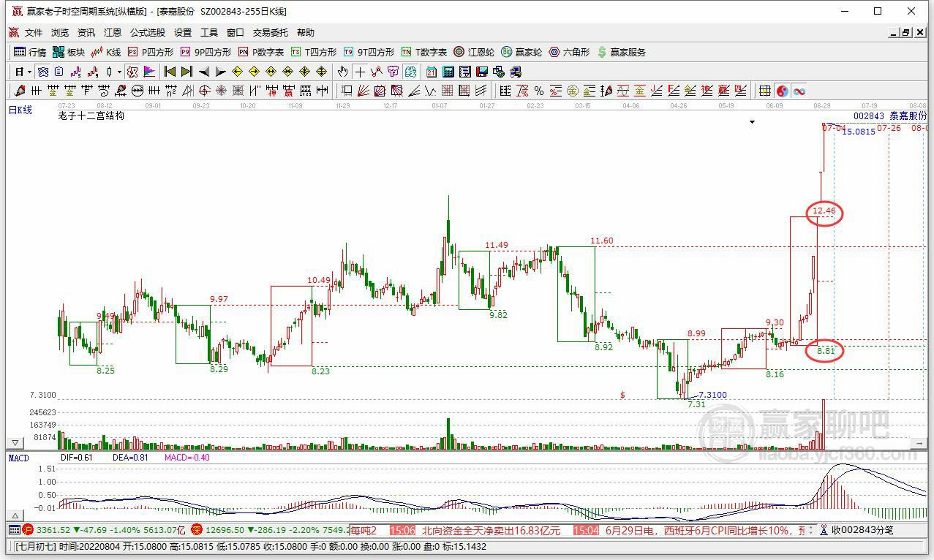Open the 窗口 menu
This screenshot has width=934, height=560.
click(236, 33)
